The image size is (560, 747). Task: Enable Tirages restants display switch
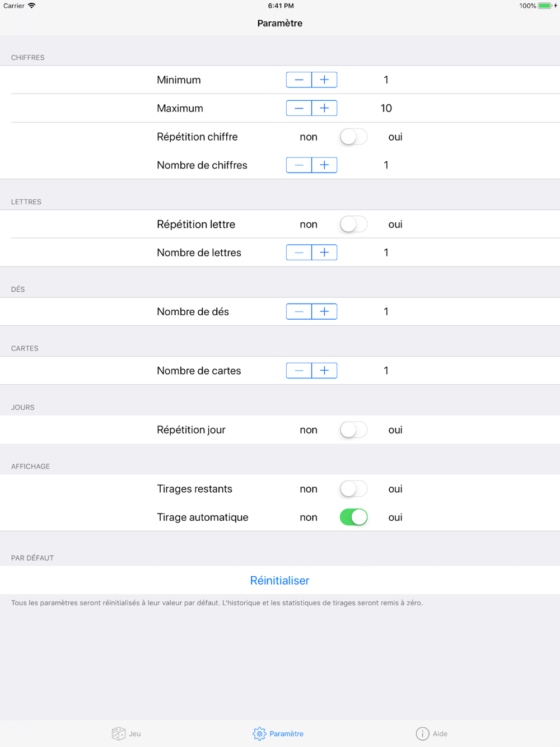click(353, 489)
